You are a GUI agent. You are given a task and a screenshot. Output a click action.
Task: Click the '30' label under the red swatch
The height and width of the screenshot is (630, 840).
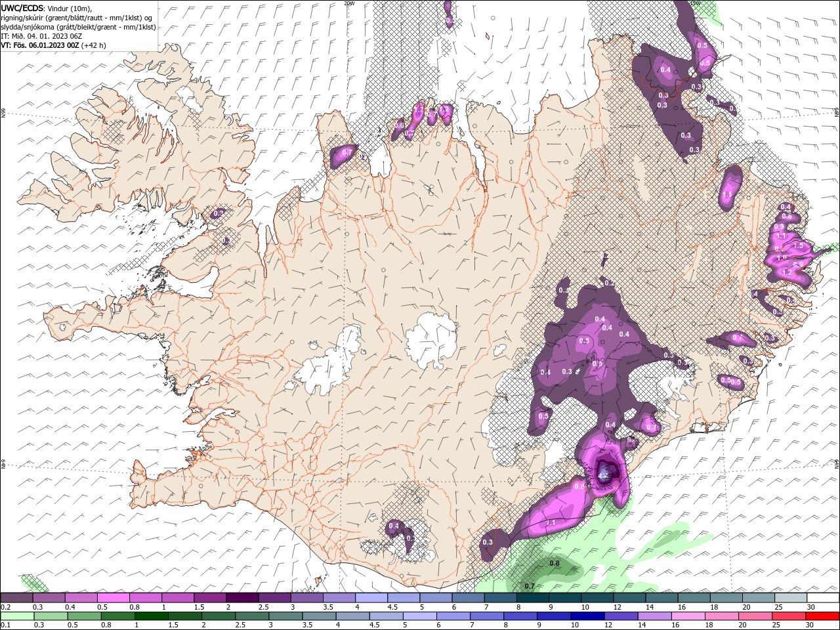click(x=809, y=625)
